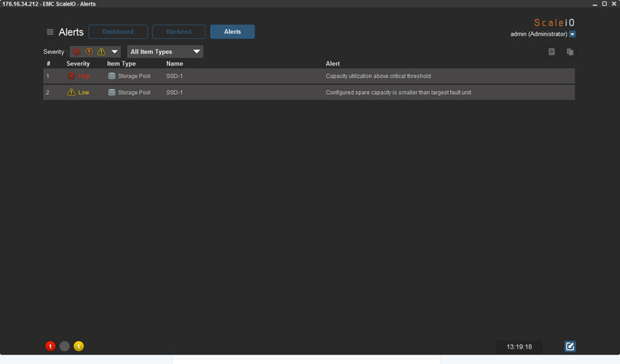Click the Storage Pool icon in row 1
The height and width of the screenshot is (364, 620).
pos(112,76)
